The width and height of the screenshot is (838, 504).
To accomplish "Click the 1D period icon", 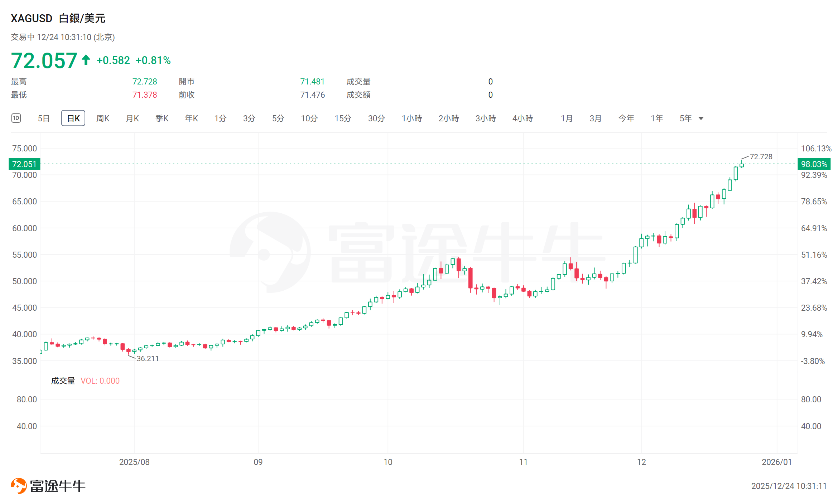I will (x=16, y=118).
